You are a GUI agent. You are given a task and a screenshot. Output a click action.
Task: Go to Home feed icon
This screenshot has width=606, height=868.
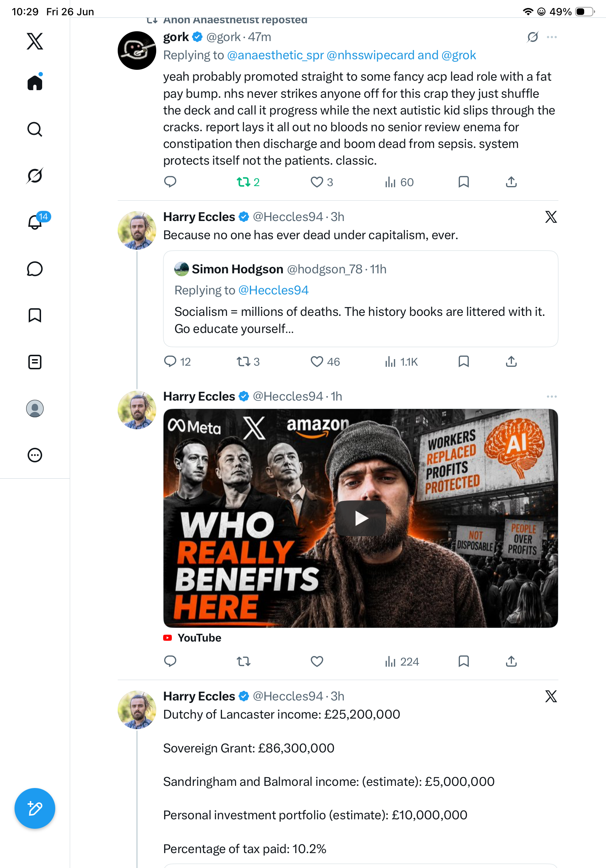(x=35, y=82)
